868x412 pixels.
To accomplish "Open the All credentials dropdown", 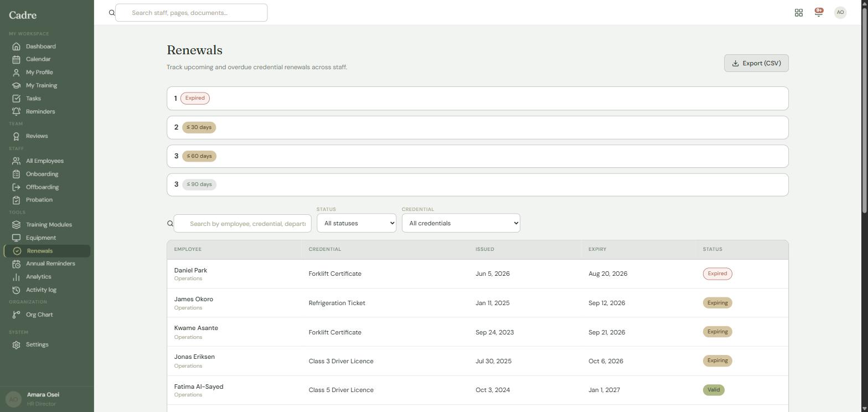I will click(x=461, y=223).
